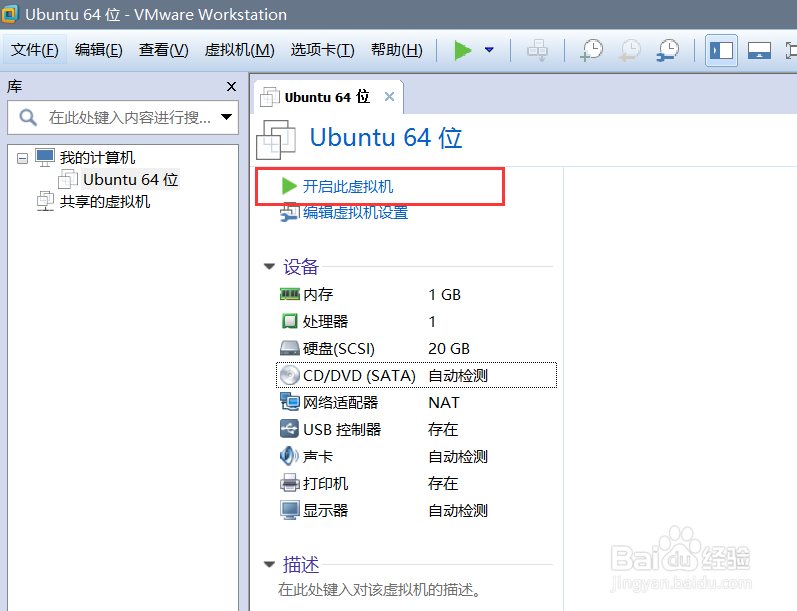The height and width of the screenshot is (611, 797).
Task: Click the 内存 memory device icon
Action: coord(290,294)
